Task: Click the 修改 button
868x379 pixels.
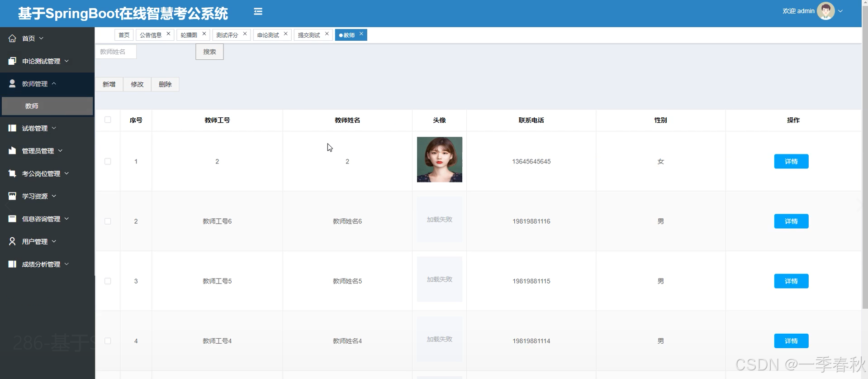Action: click(x=137, y=84)
